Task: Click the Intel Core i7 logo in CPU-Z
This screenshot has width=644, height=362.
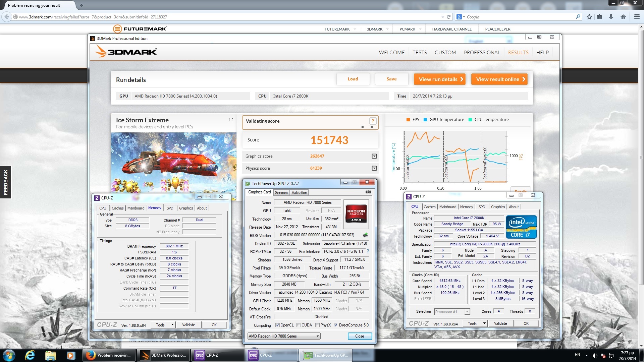Action: [x=522, y=227]
